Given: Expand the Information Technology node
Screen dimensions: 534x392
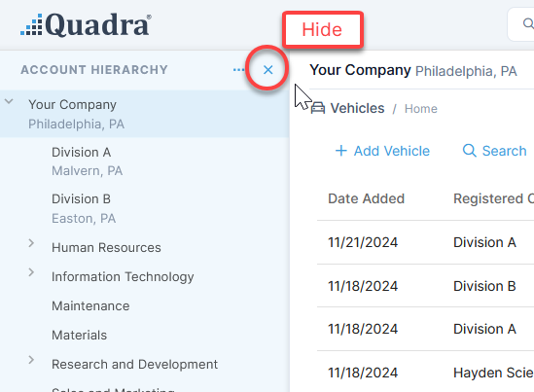Looking at the screenshot, I should tap(31, 272).
